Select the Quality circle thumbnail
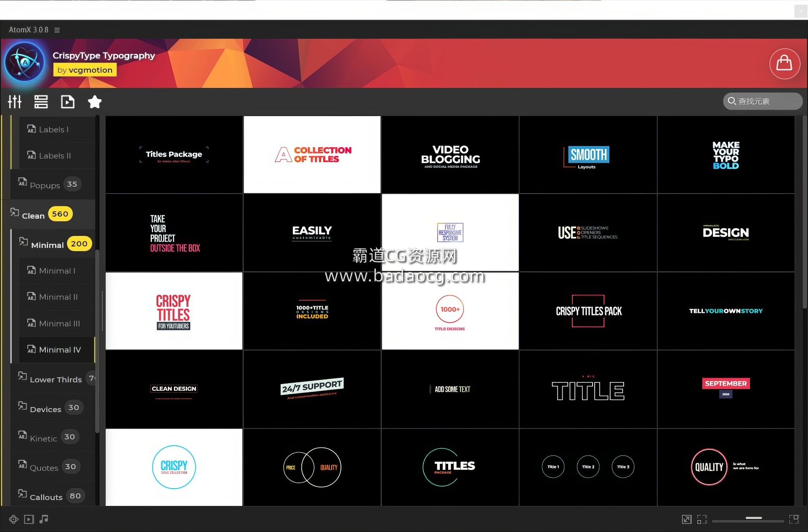808x532 pixels. [x=726, y=467]
